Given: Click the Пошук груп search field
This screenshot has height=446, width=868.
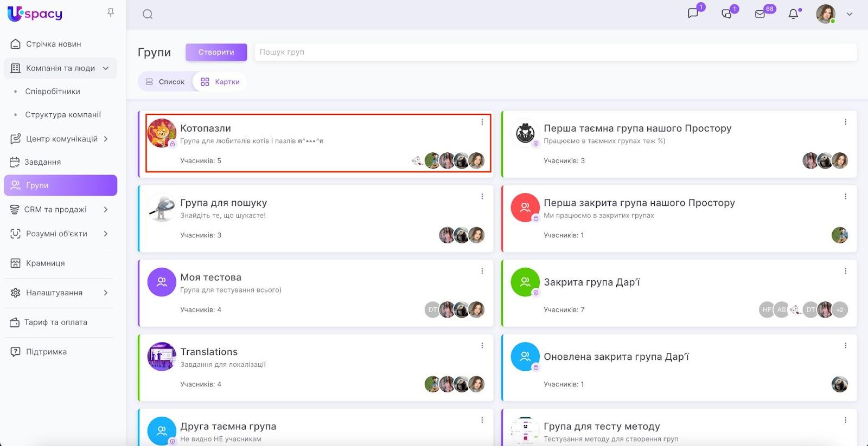Looking at the screenshot, I should (x=555, y=53).
